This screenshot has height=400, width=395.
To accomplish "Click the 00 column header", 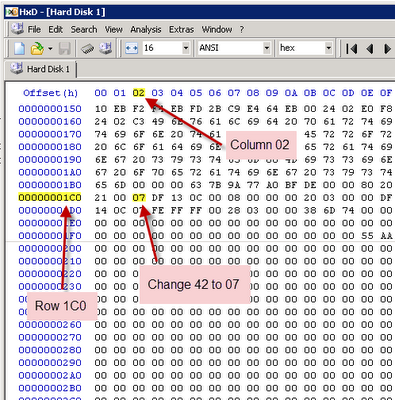I will point(101,93).
